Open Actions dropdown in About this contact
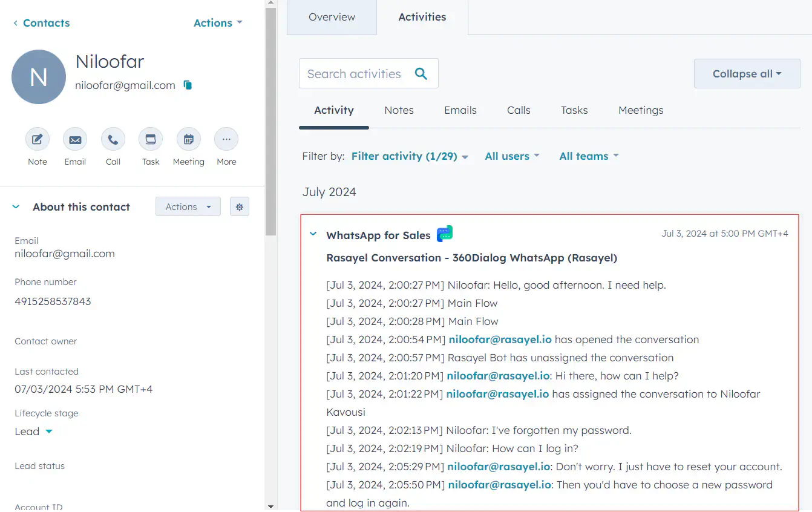This screenshot has width=812, height=512. 188,206
